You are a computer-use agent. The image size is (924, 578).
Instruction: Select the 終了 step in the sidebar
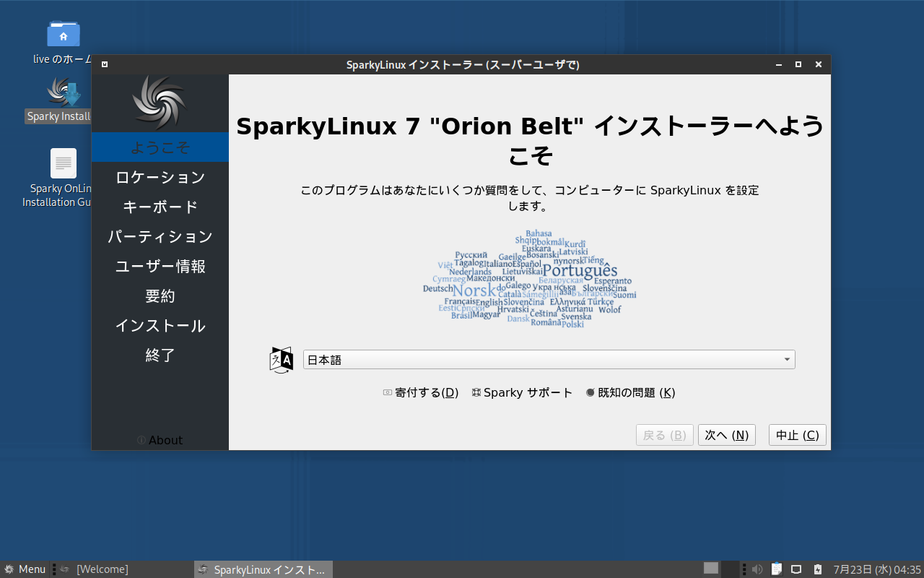tap(160, 355)
